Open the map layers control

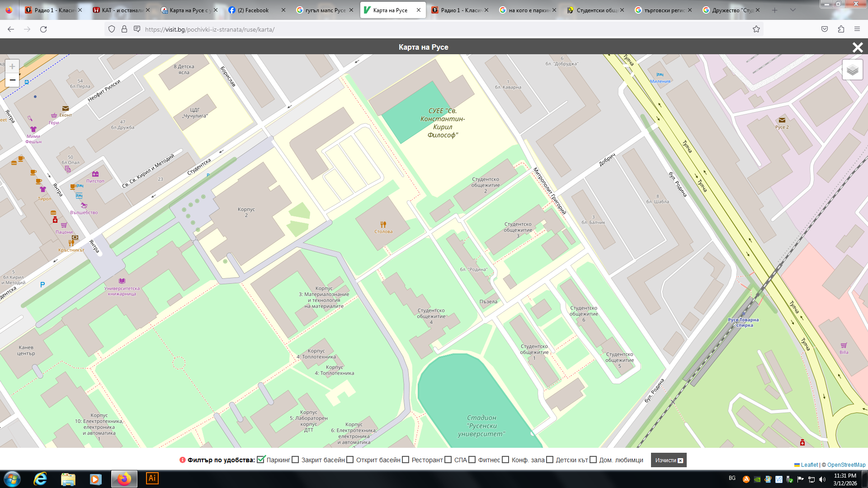click(x=852, y=70)
